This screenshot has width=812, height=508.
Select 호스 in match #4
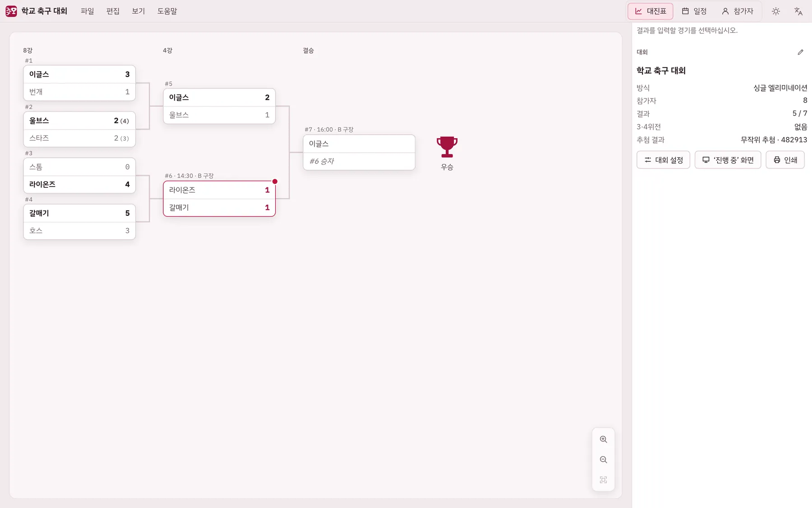[x=79, y=231]
